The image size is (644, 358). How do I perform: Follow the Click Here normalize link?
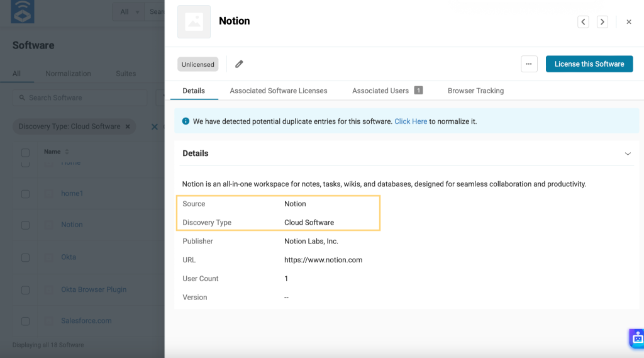click(411, 121)
